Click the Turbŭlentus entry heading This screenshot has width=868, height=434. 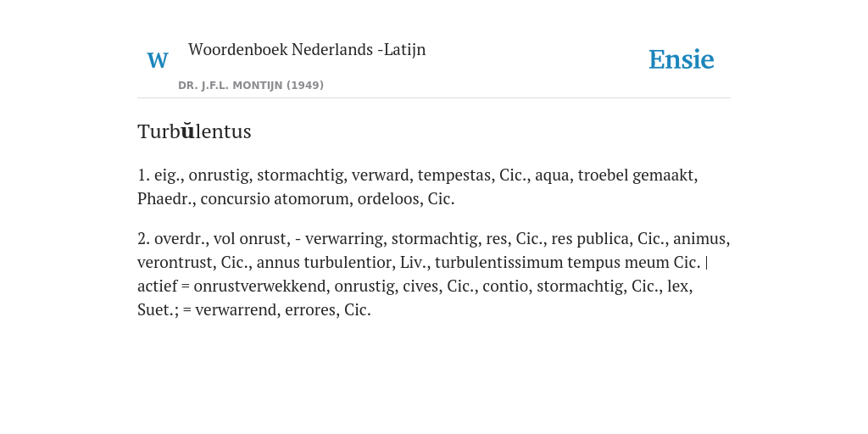tap(194, 131)
